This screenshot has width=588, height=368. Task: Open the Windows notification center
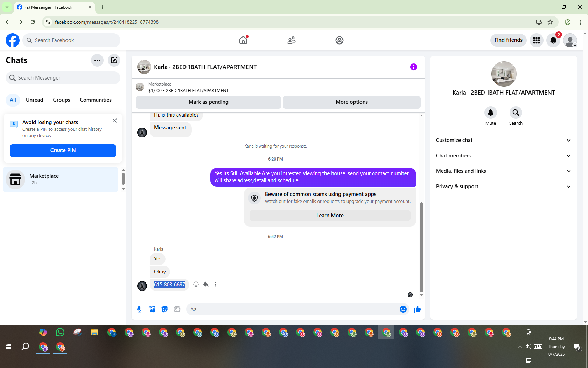pyautogui.click(x=577, y=347)
